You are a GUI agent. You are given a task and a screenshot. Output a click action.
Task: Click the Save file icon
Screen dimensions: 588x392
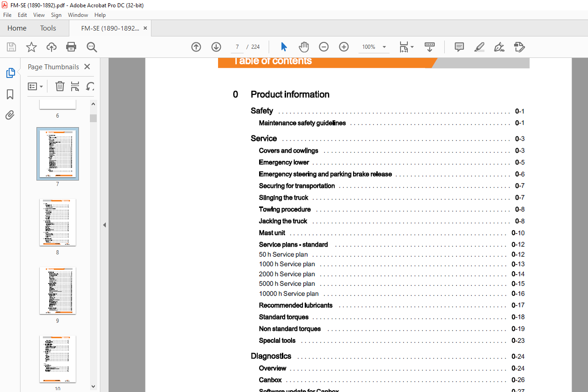(11, 47)
